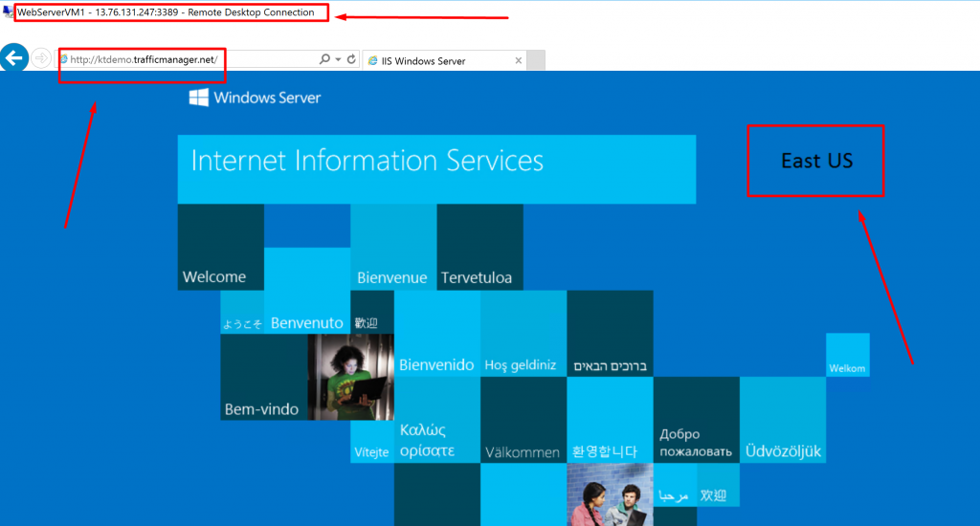Open a new blank tab
This screenshot has width=980, height=526.
pos(536,60)
